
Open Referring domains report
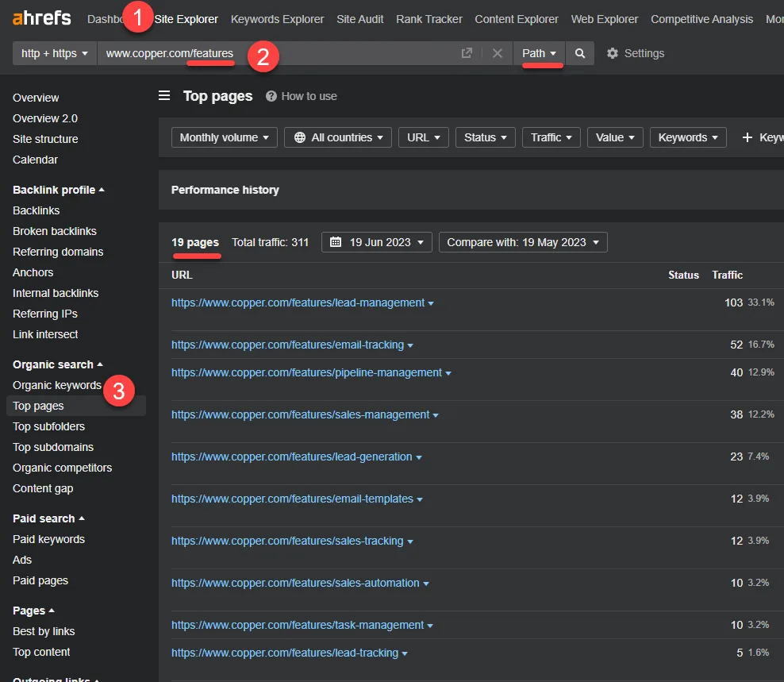point(58,251)
